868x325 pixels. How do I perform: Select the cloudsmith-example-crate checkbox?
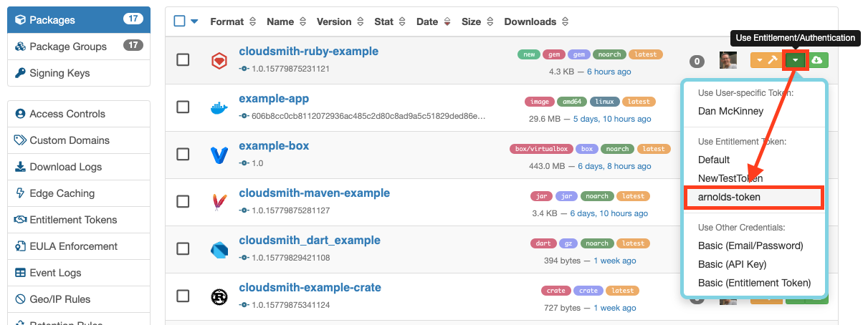click(x=183, y=296)
